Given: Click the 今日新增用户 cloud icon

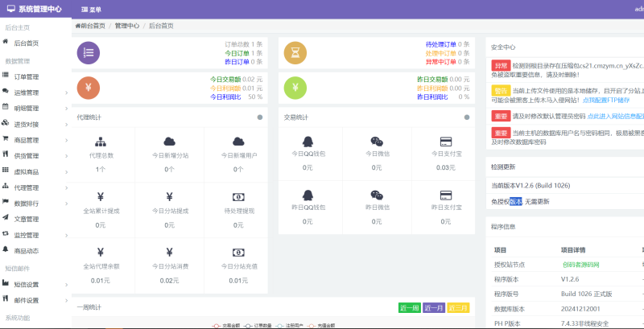Looking at the screenshot, I should pyautogui.click(x=238, y=142).
